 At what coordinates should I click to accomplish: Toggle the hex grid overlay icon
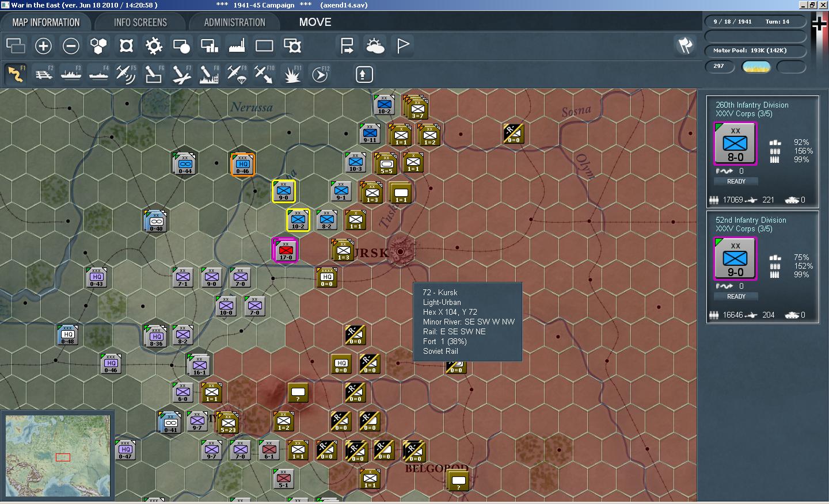98,46
